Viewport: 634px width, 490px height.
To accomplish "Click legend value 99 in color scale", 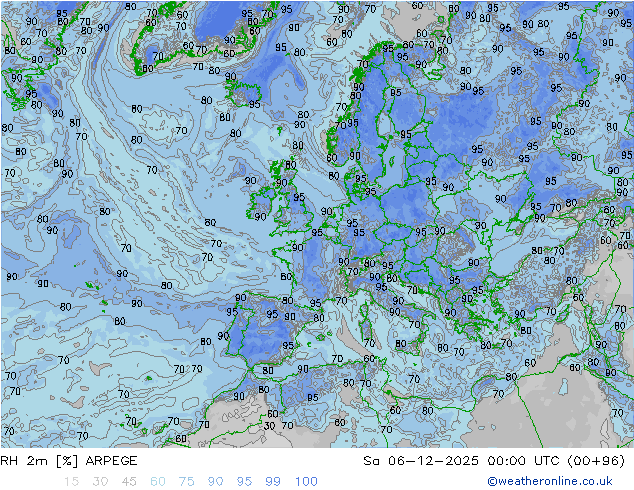I will coord(273,481).
